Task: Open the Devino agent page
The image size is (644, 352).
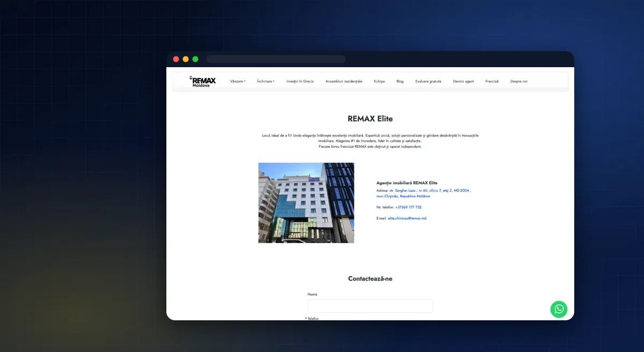Action: pyautogui.click(x=463, y=82)
